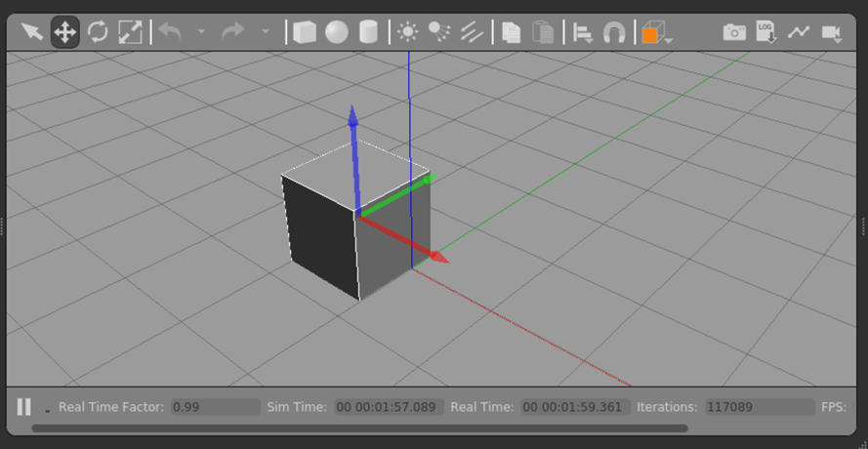The image size is (868, 449).
Task: Click the horizontal scrollbar under the status bar
Action: 360,428
